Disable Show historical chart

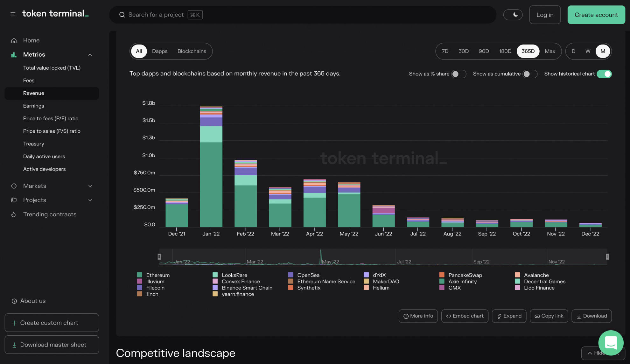(x=605, y=74)
